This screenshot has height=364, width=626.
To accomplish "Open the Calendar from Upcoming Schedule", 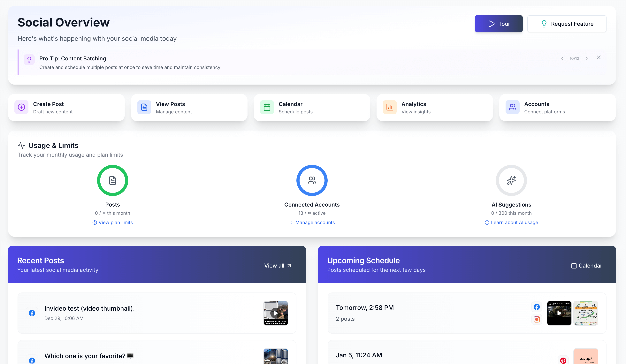I will point(586,265).
